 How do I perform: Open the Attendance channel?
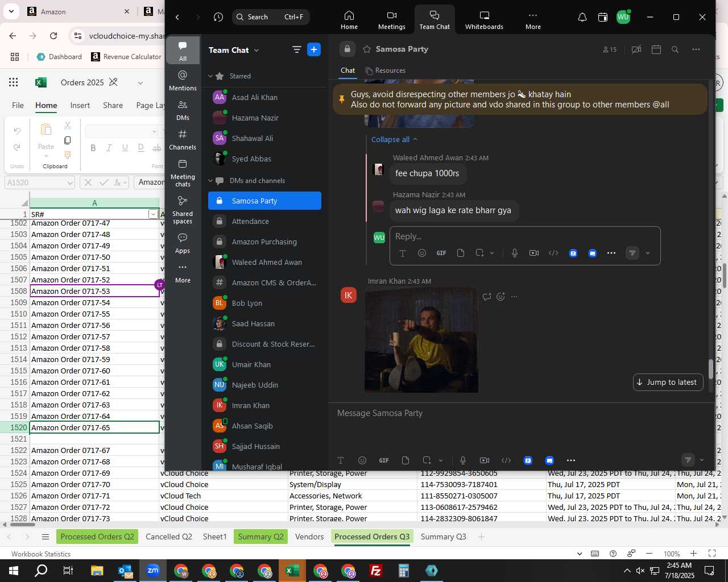pos(264,221)
